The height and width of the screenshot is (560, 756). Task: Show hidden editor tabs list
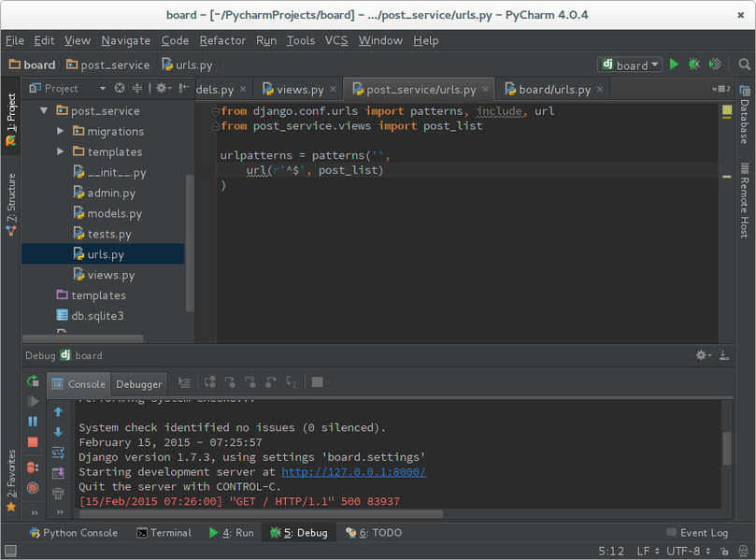pyautogui.click(x=720, y=89)
